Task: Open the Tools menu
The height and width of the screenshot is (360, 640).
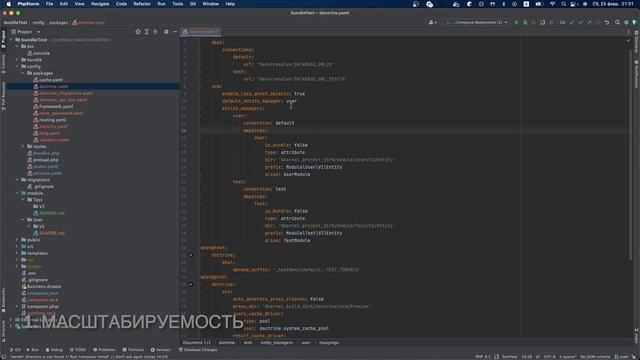Action: point(178,4)
